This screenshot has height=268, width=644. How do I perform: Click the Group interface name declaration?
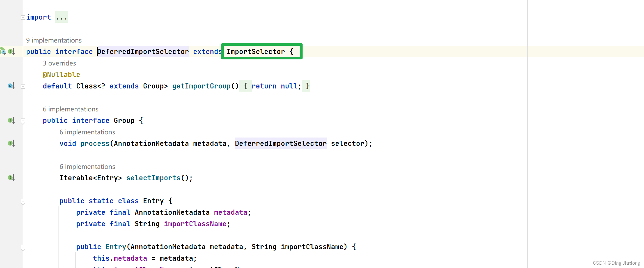(124, 121)
